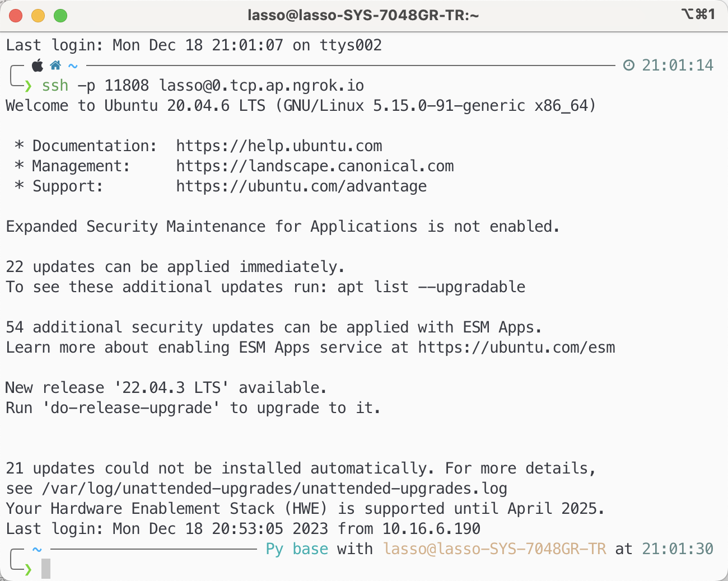Click the gray cursor block at prompt

click(x=46, y=569)
